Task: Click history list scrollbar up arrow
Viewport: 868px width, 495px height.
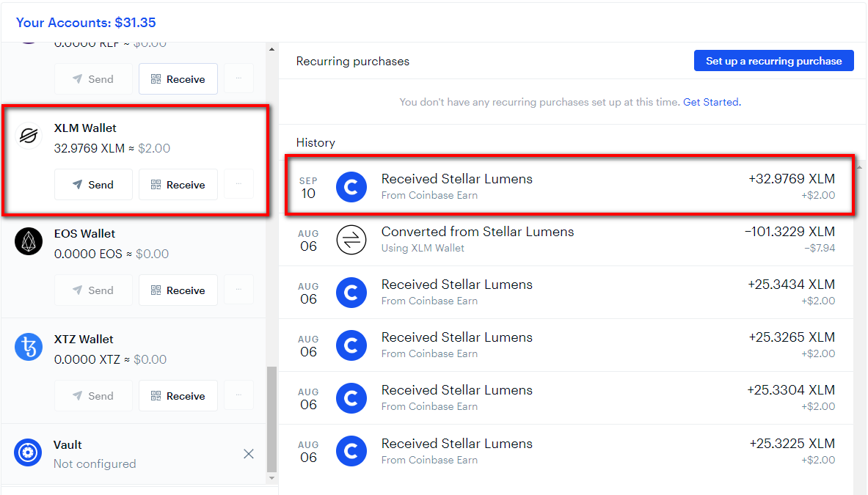Action: point(859,166)
